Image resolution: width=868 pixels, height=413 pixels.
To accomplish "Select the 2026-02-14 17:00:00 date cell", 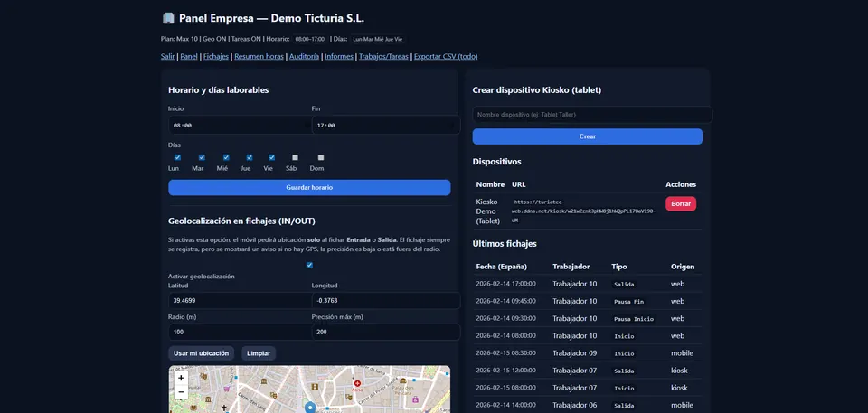I will (x=506, y=284).
